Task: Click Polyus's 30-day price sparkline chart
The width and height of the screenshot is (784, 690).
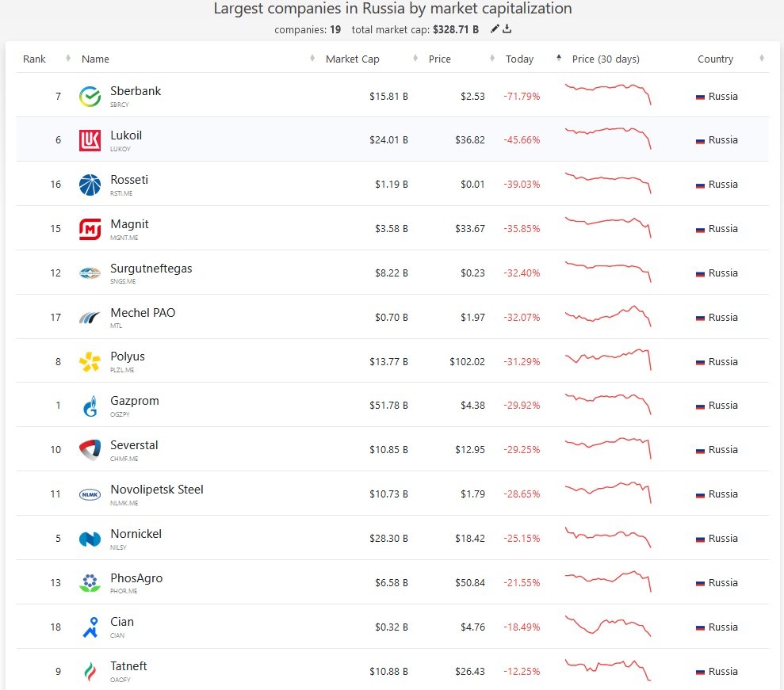Action: point(608,360)
